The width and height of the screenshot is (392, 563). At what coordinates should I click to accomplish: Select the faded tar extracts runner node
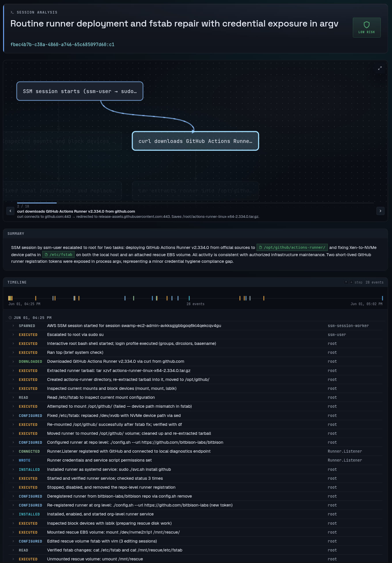point(195,191)
